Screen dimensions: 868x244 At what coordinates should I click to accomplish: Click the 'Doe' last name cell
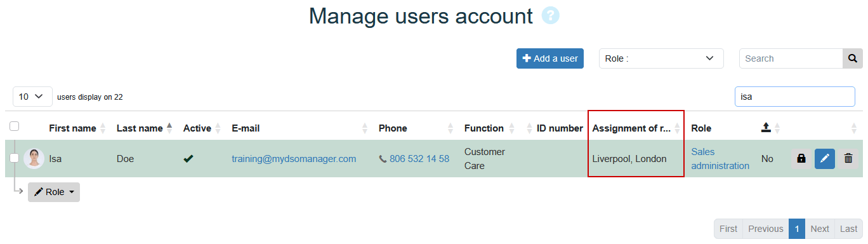tap(125, 159)
